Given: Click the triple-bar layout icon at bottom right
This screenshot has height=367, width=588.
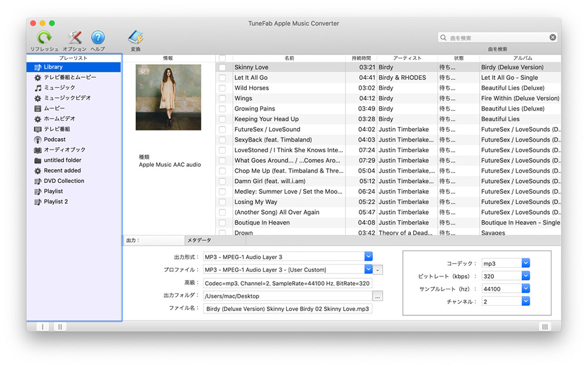Looking at the screenshot, I should tap(545, 327).
